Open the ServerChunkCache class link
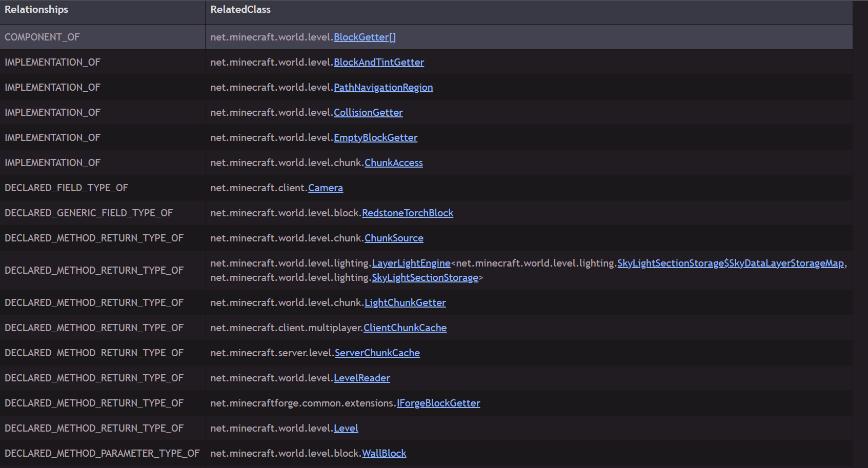The width and height of the screenshot is (868, 468). coord(377,353)
